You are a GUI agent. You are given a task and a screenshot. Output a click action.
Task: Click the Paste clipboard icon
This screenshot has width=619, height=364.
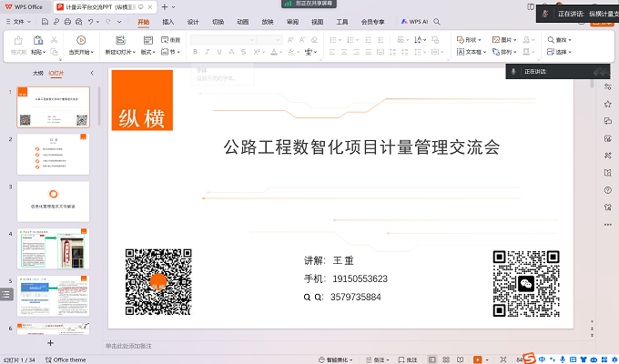point(38,40)
